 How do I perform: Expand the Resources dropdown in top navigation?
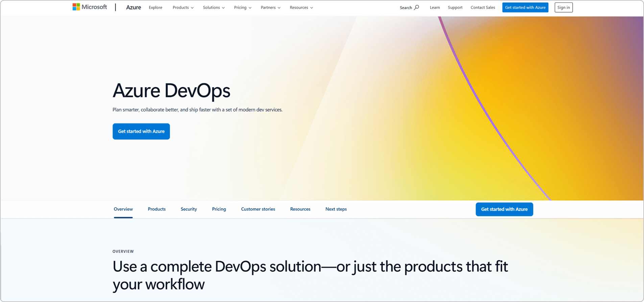[301, 7]
